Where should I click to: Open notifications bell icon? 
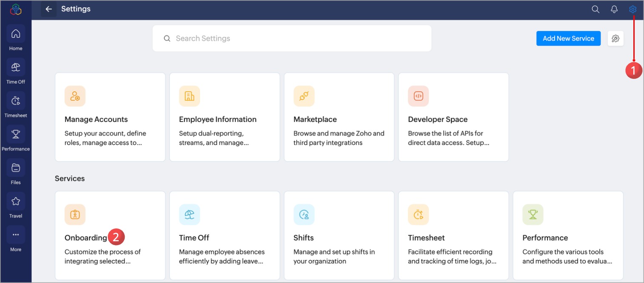tap(614, 9)
